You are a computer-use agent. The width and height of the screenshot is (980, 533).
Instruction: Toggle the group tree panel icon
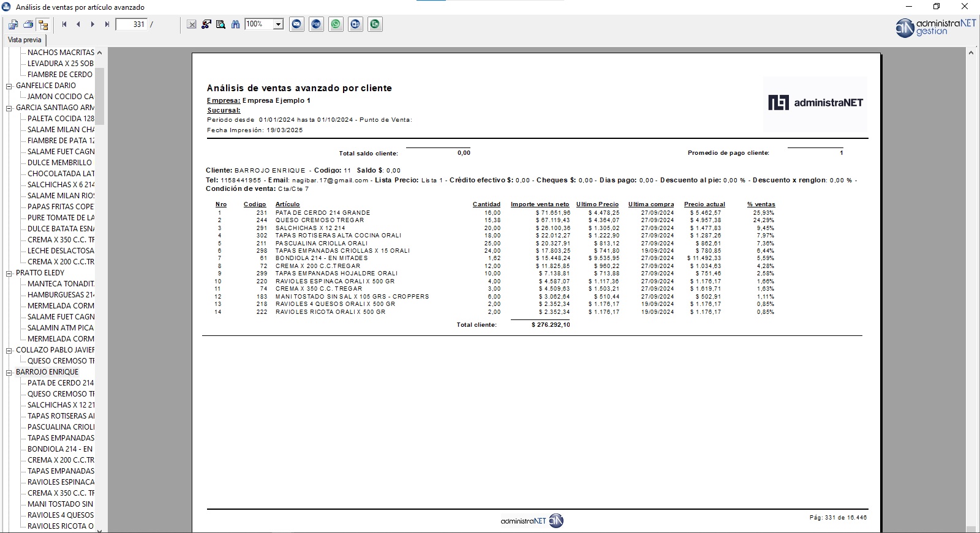pos(43,24)
